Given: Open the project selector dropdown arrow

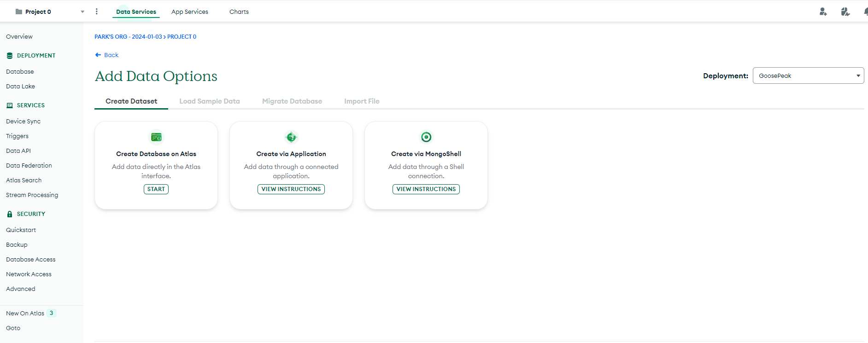Looking at the screenshot, I should tap(82, 12).
